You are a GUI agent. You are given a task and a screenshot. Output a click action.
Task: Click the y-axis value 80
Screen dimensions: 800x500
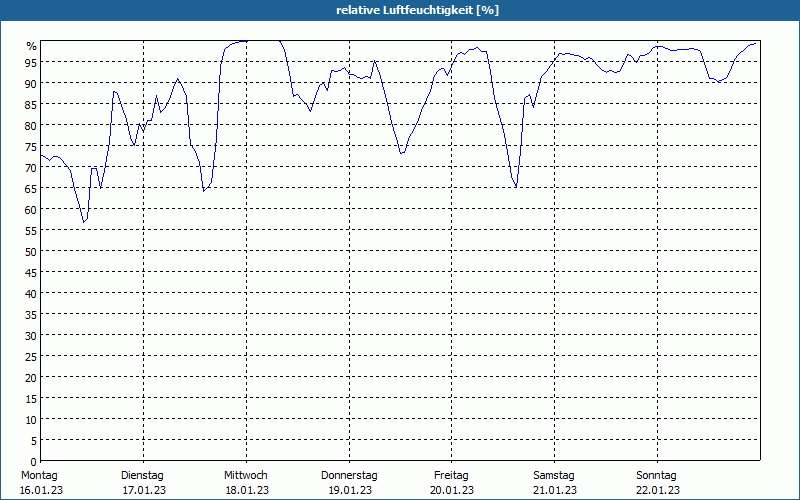(31, 126)
